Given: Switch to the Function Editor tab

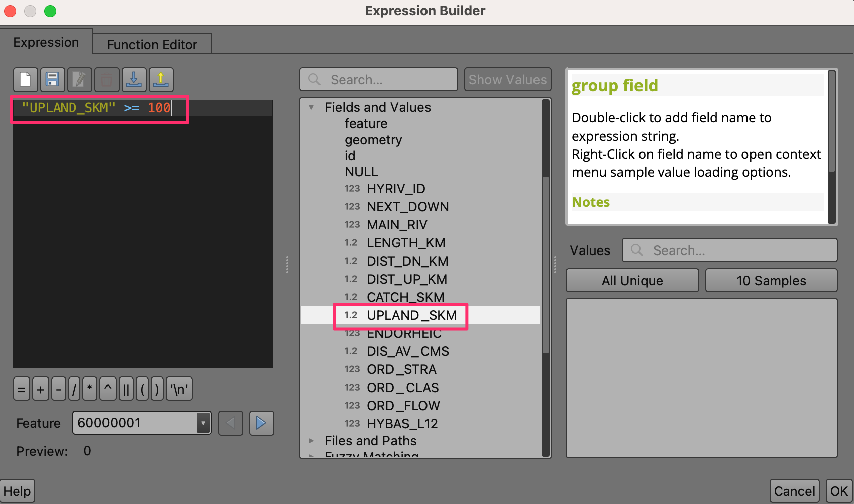Looking at the screenshot, I should click(x=152, y=45).
